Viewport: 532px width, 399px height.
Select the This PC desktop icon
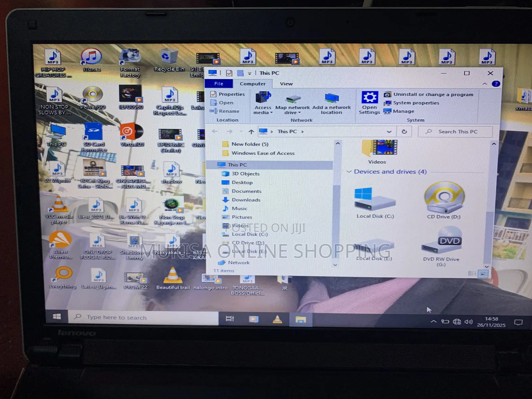point(56,135)
